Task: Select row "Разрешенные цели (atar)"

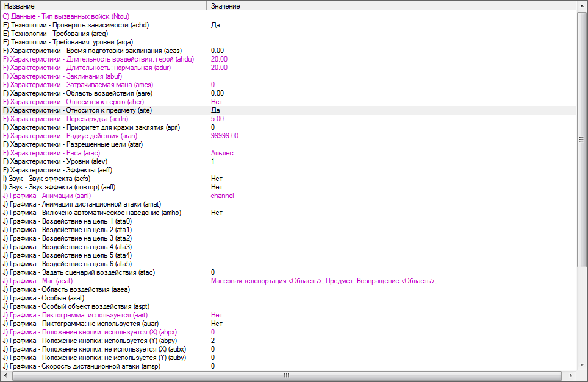Action: 289,144
